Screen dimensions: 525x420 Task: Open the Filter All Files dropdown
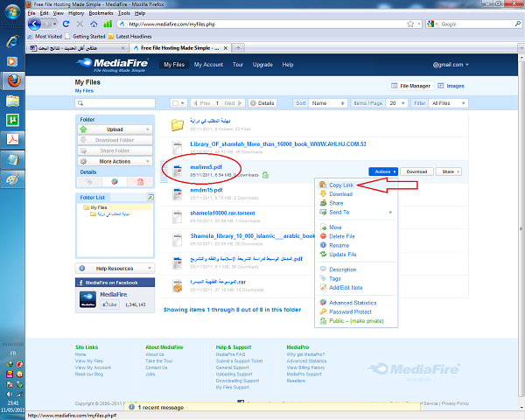click(x=448, y=103)
